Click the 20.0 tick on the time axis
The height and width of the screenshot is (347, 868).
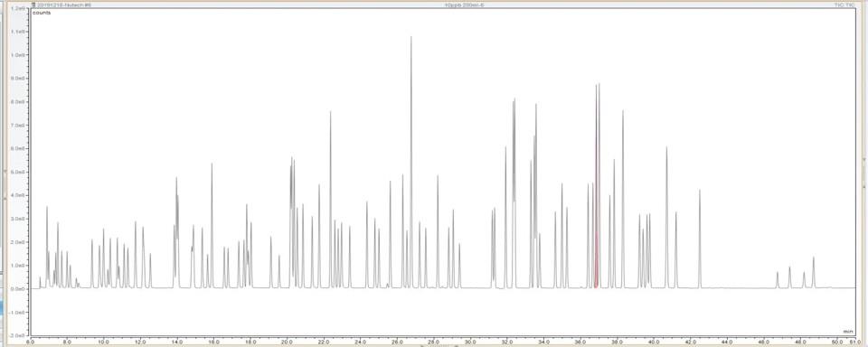287,342
